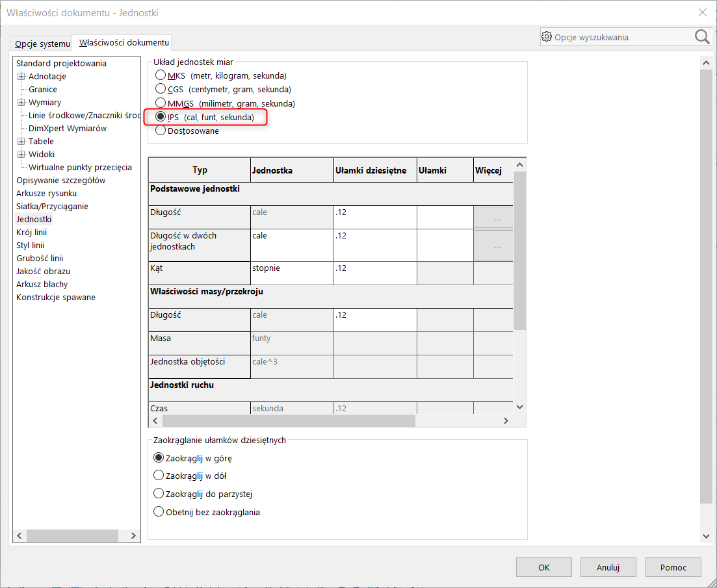Screen dimensions: 717x588
Task: Click the magnifying glass search icon
Action: click(701, 36)
